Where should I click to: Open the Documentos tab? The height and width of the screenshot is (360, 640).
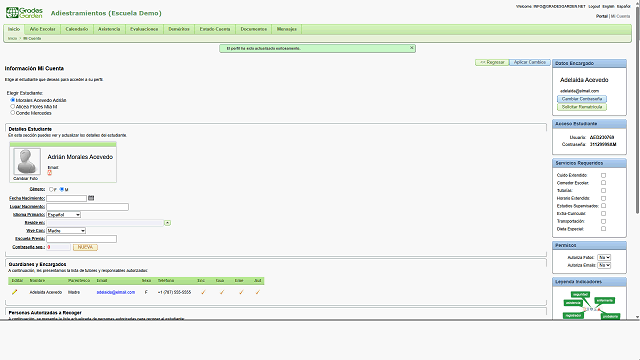click(253, 29)
